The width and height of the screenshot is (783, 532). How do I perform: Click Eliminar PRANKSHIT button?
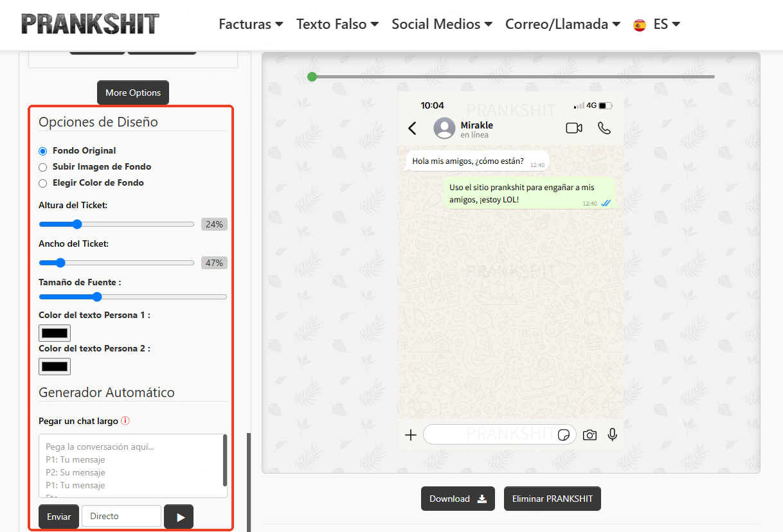[552, 499]
